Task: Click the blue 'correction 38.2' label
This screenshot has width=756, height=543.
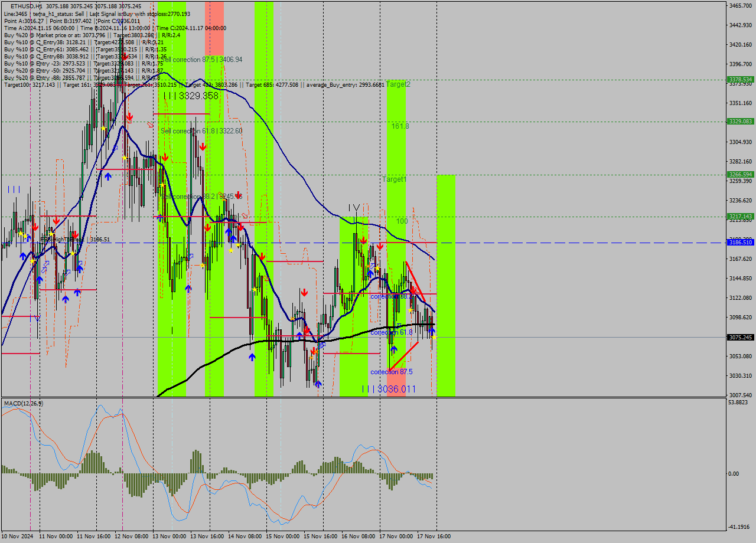Action: click(391, 296)
